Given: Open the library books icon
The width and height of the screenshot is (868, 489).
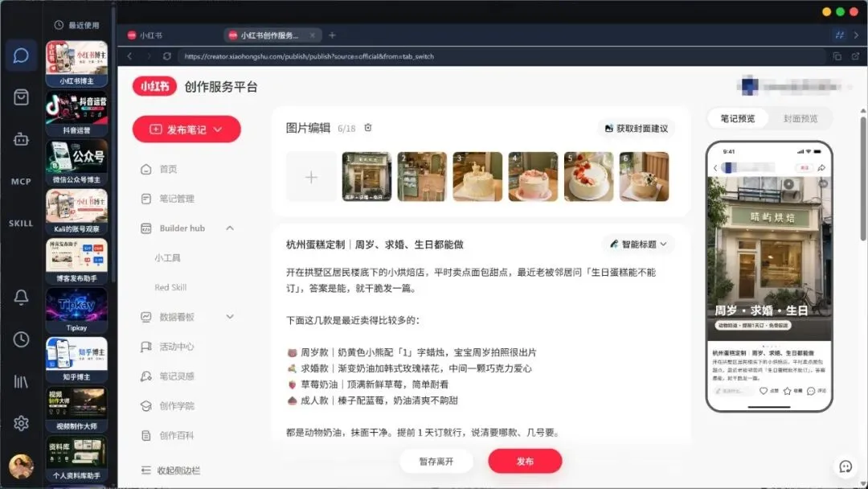Looking at the screenshot, I should coord(21,381).
